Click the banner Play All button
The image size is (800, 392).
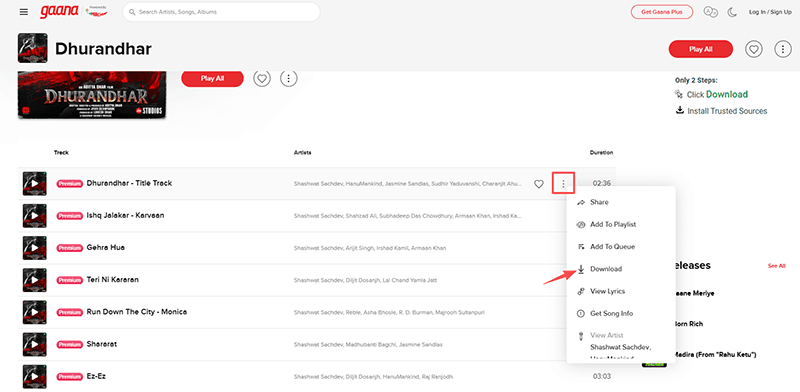(212, 79)
